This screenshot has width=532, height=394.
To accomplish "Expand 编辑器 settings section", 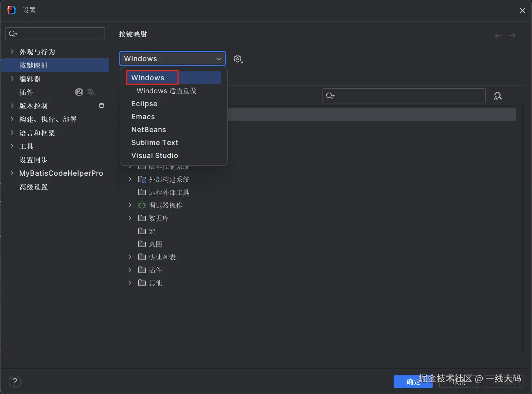I will click(x=12, y=79).
